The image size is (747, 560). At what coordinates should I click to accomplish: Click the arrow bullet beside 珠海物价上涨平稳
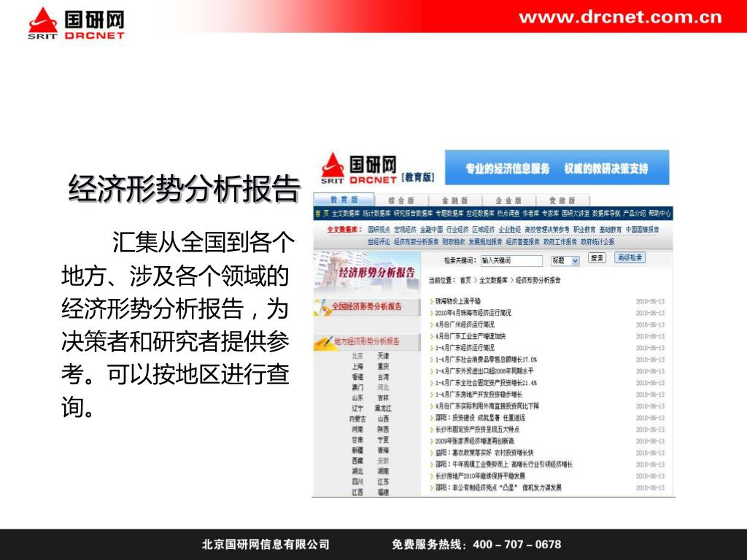click(x=432, y=301)
